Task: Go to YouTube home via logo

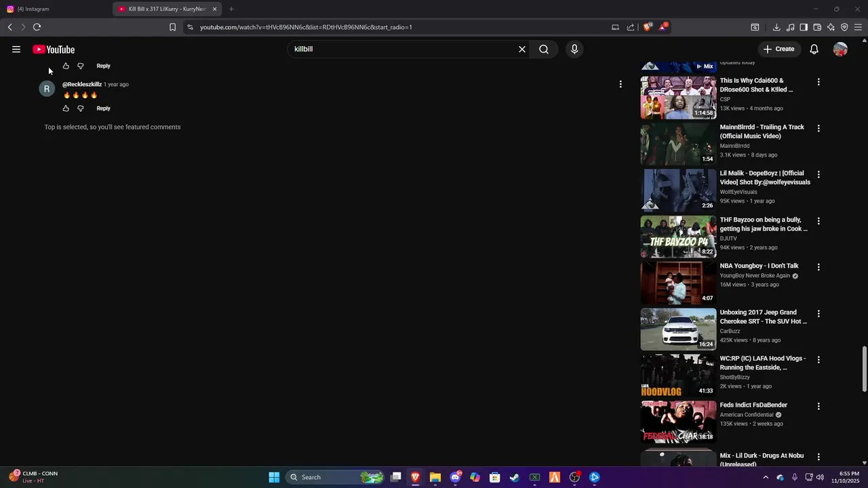Action: (x=54, y=49)
